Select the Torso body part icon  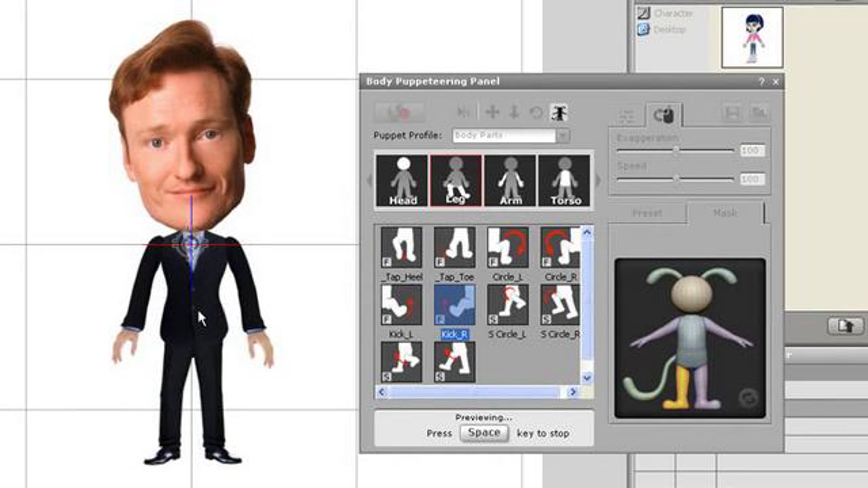(x=564, y=181)
